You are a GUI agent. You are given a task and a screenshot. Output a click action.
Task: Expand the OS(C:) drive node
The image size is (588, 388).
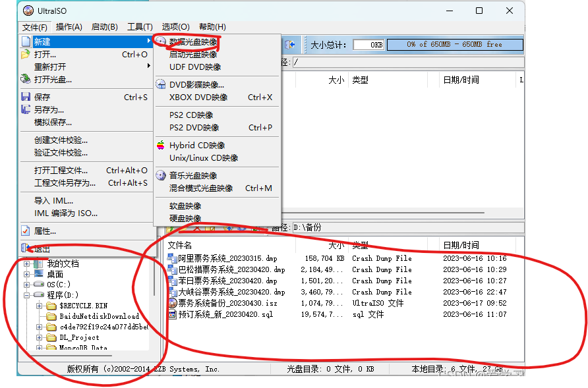point(26,285)
